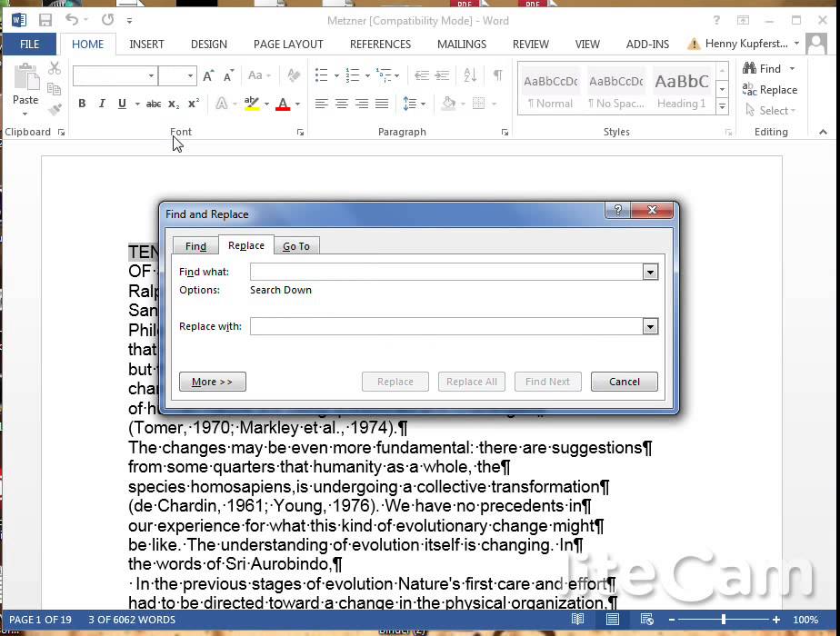Apply red font color
Screen dimensions: 840x636
pos(283,104)
